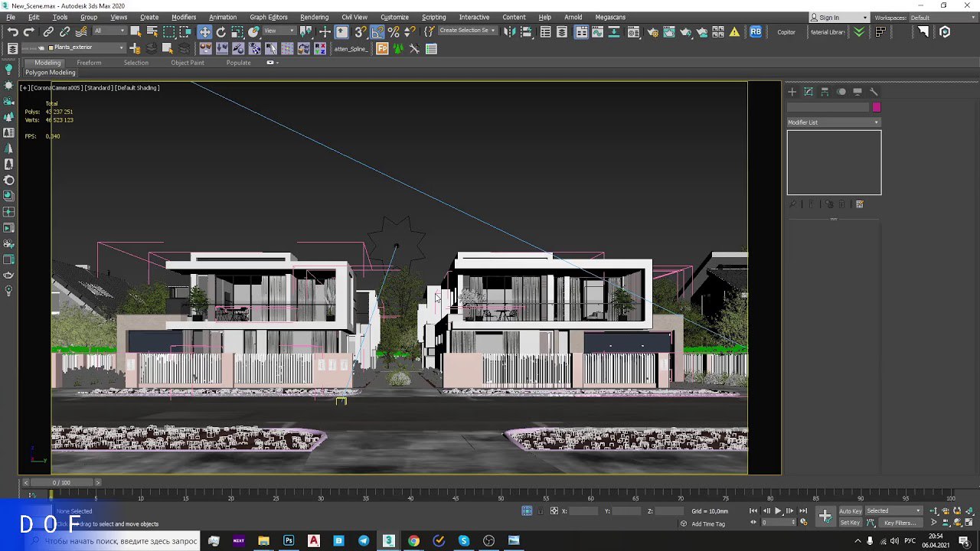Click the Render Production teapot icon
Screen dimensions: 980x551
point(685,31)
